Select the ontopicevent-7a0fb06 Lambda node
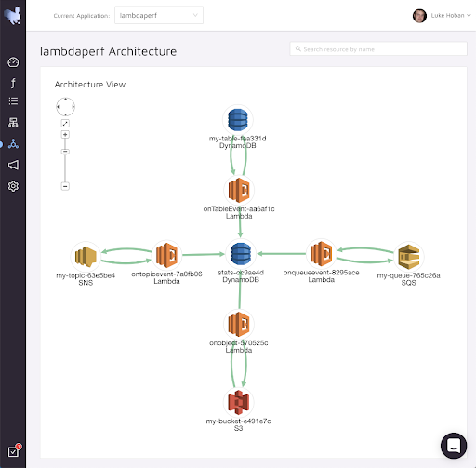Image resolution: width=476 pixels, height=468 pixels. [166, 255]
